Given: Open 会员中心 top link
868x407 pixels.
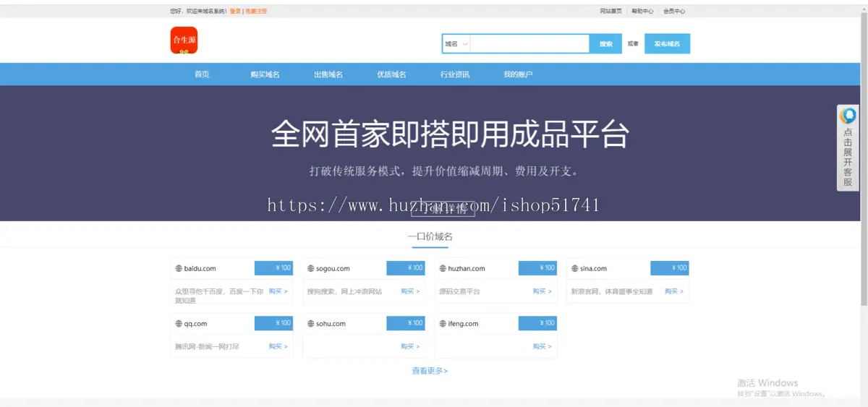Looking at the screenshot, I should tap(674, 11).
